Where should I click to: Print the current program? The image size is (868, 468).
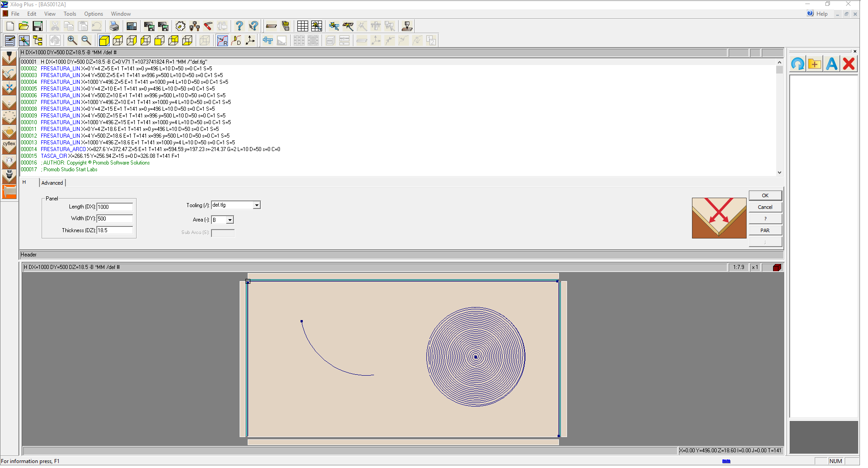pos(114,26)
